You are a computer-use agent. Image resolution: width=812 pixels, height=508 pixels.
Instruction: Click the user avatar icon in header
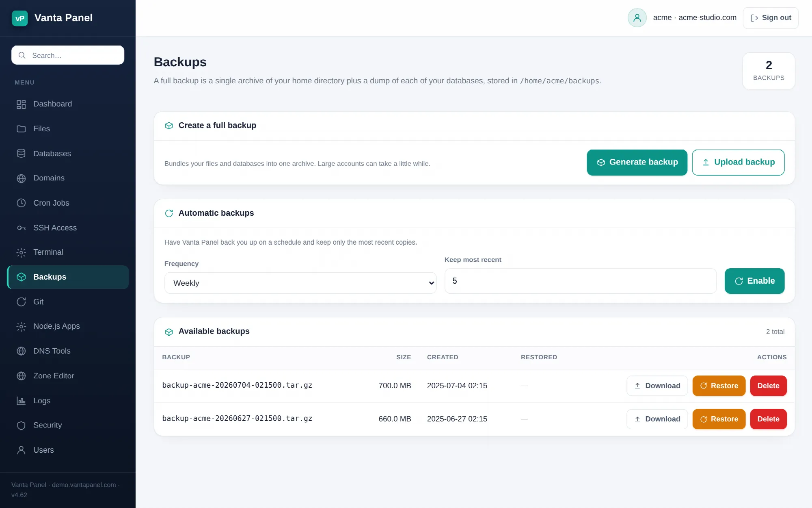[x=637, y=18]
